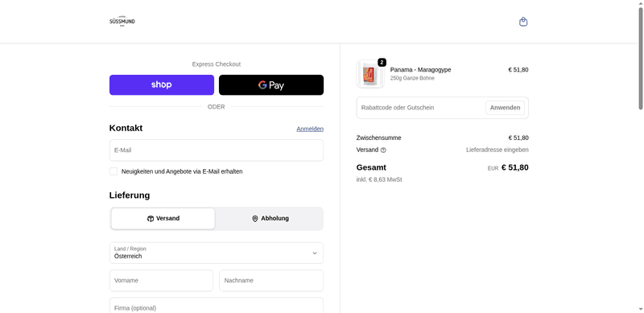644x313 pixels.
Task: Pay with the Google Pay button
Action: tap(271, 85)
